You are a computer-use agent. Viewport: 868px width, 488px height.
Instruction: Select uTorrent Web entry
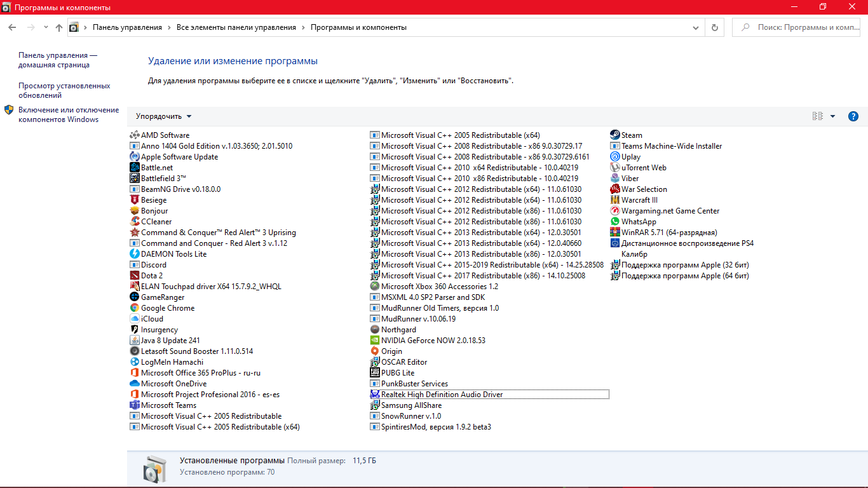coord(638,168)
